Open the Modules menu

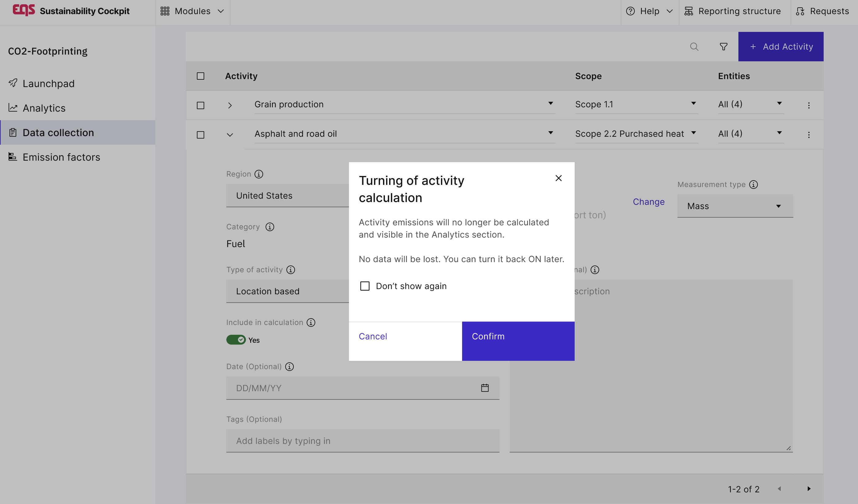192,11
